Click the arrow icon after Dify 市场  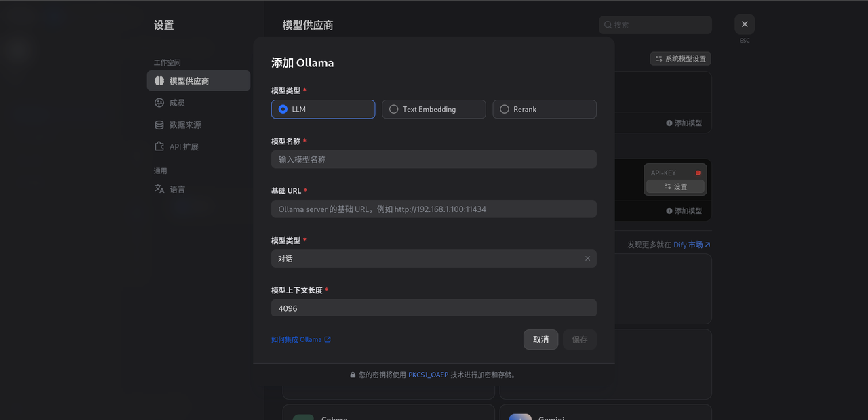pos(708,245)
